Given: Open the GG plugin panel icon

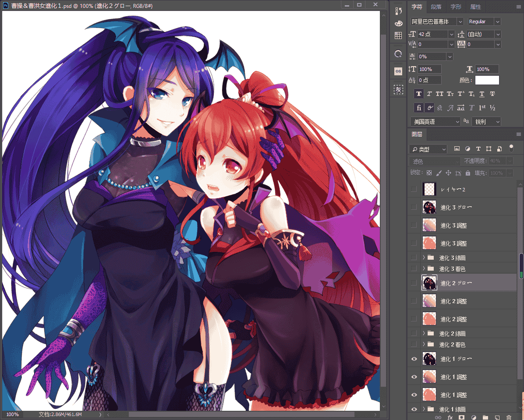Looking at the screenshot, I should (398, 71).
